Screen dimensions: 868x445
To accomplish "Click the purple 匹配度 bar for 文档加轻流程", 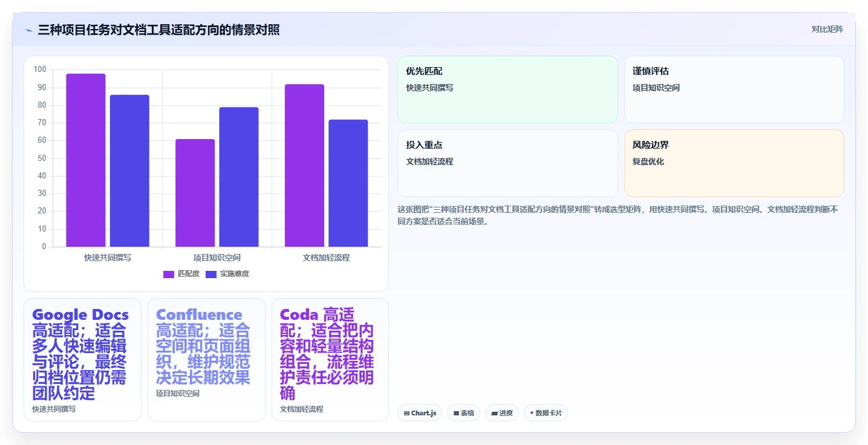I will click(x=304, y=166).
